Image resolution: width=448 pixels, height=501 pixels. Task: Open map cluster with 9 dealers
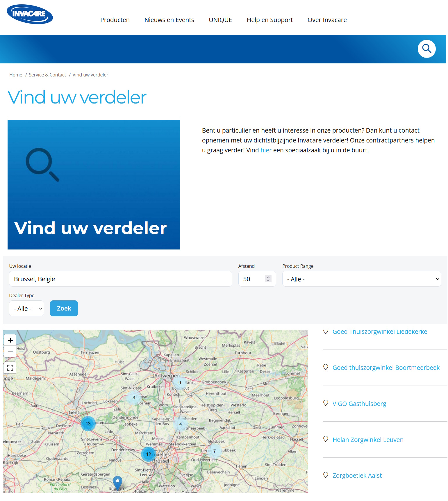[180, 383]
